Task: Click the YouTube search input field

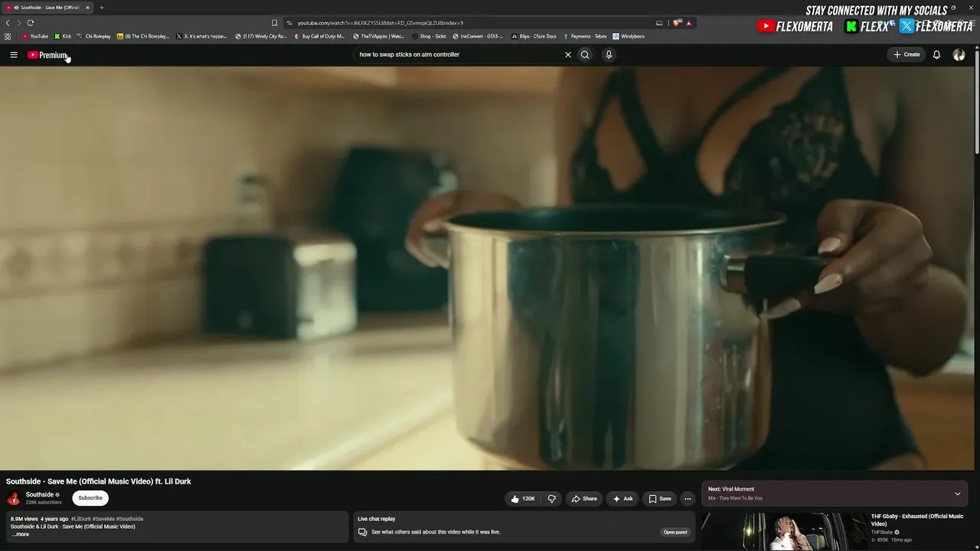Action: [x=459, y=54]
